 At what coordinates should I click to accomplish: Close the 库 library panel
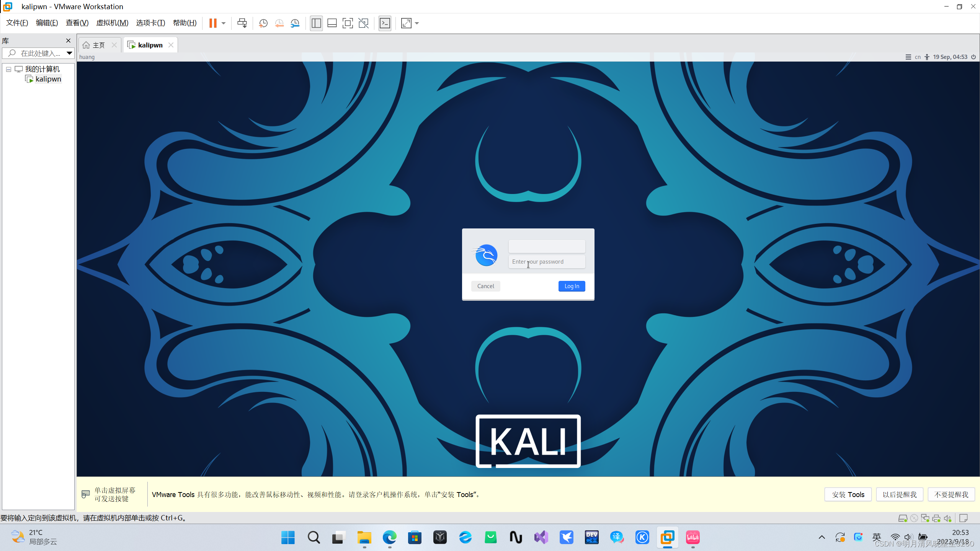tap(68, 41)
